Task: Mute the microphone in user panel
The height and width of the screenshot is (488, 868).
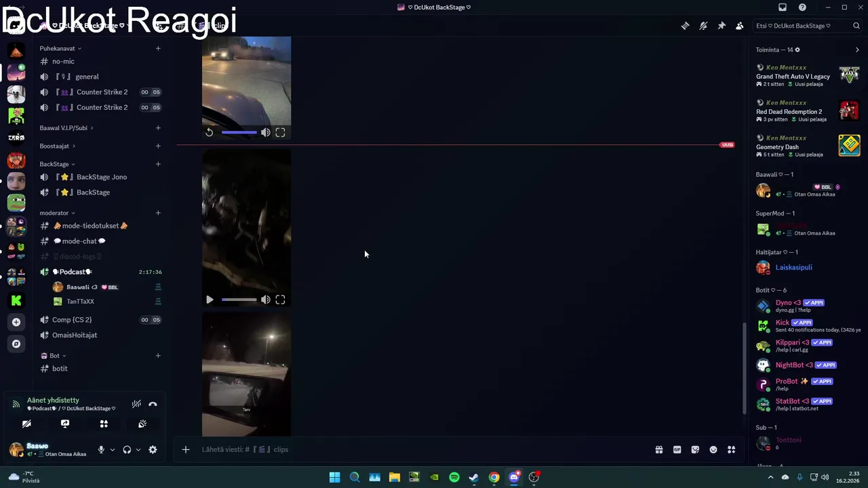Action: 101,449
